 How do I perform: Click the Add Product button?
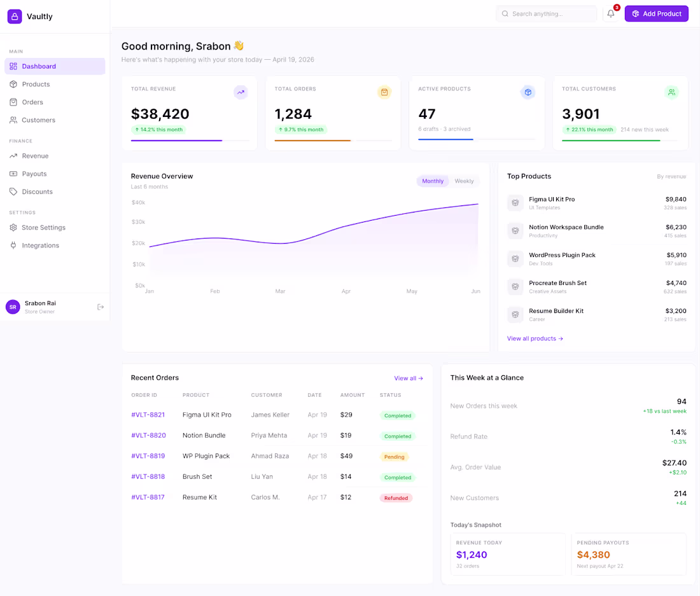click(x=656, y=14)
